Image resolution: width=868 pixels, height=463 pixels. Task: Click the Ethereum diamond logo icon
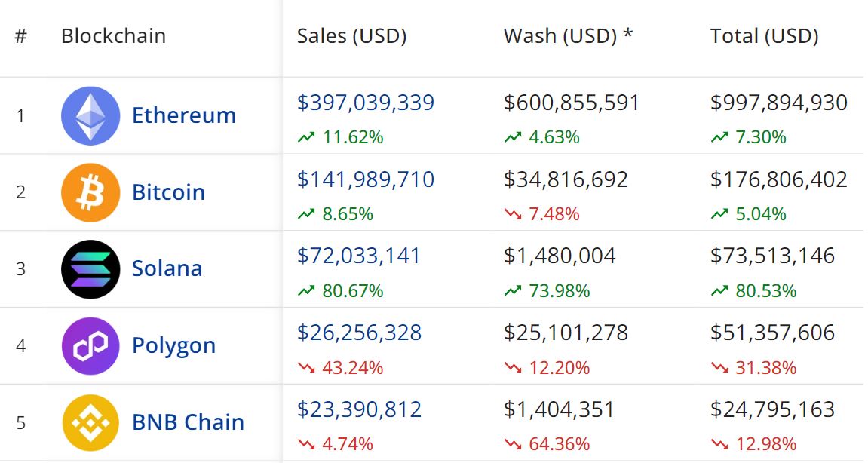pyautogui.click(x=90, y=115)
